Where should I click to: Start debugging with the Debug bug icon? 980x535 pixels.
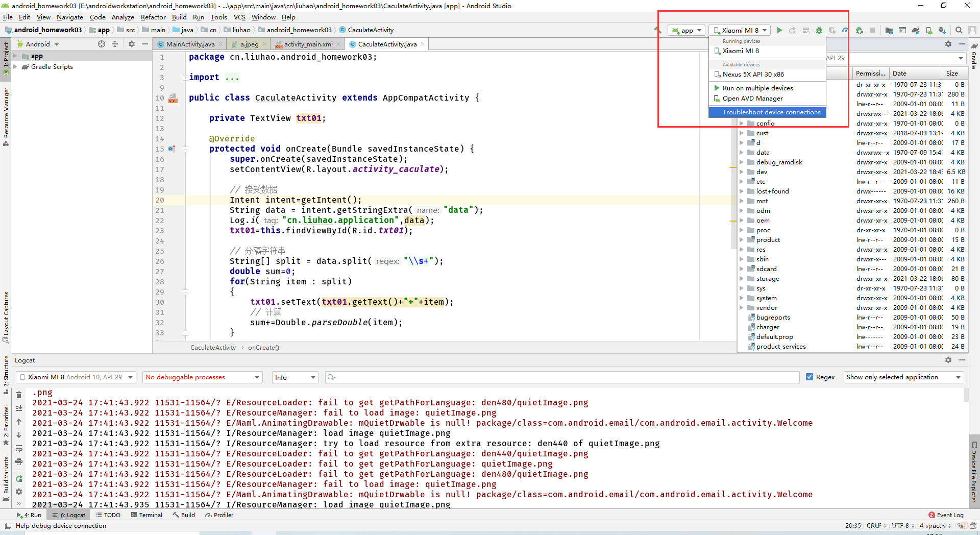(x=818, y=30)
